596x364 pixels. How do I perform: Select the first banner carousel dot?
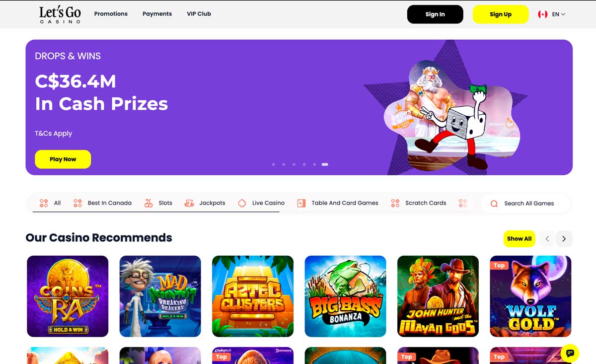point(273,164)
